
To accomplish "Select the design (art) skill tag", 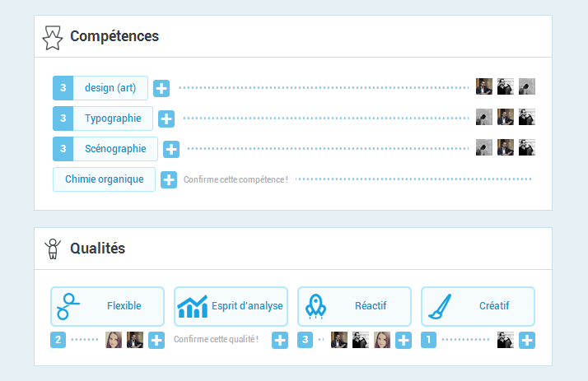I will (x=100, y=88).
